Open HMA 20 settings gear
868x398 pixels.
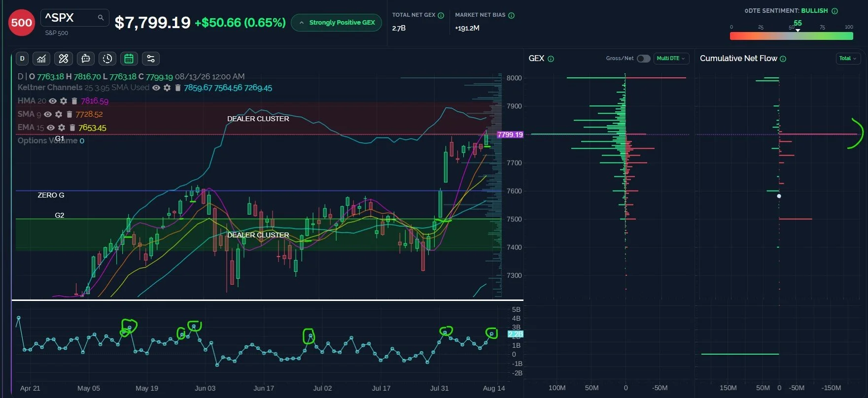point(64,101)
